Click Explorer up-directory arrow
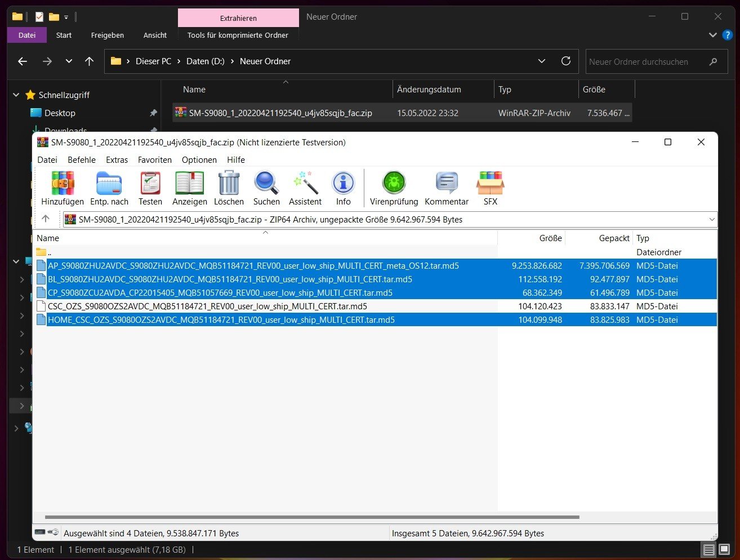The image size is (740, 560). tap(89, 61)
